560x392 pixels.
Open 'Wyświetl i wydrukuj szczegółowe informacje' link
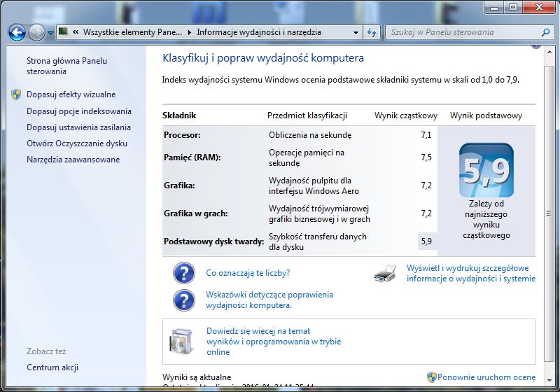click(471, 273)
